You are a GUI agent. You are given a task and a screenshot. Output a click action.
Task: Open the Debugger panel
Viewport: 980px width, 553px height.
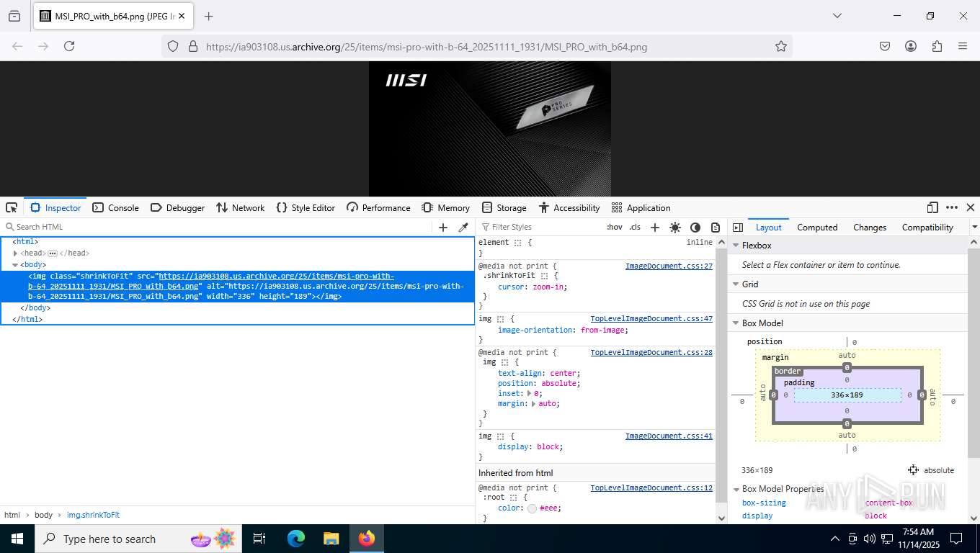177,207
